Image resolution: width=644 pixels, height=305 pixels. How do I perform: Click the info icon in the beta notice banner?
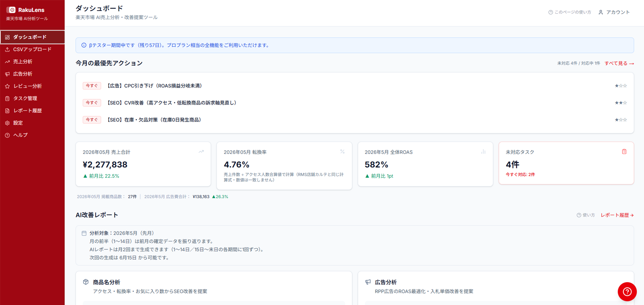coord(84,45)
